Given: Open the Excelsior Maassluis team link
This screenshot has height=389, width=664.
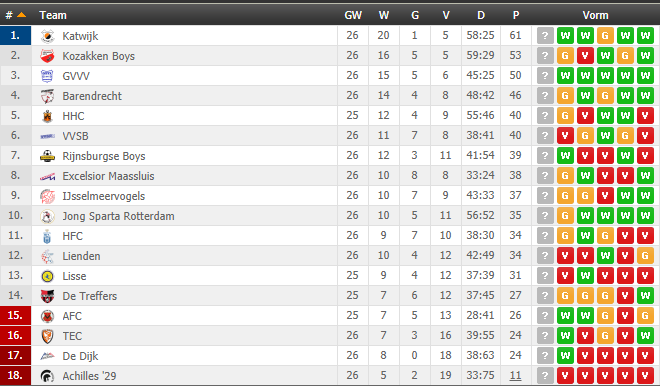Looking at the screenshot, I should click(x=108, y=176).
